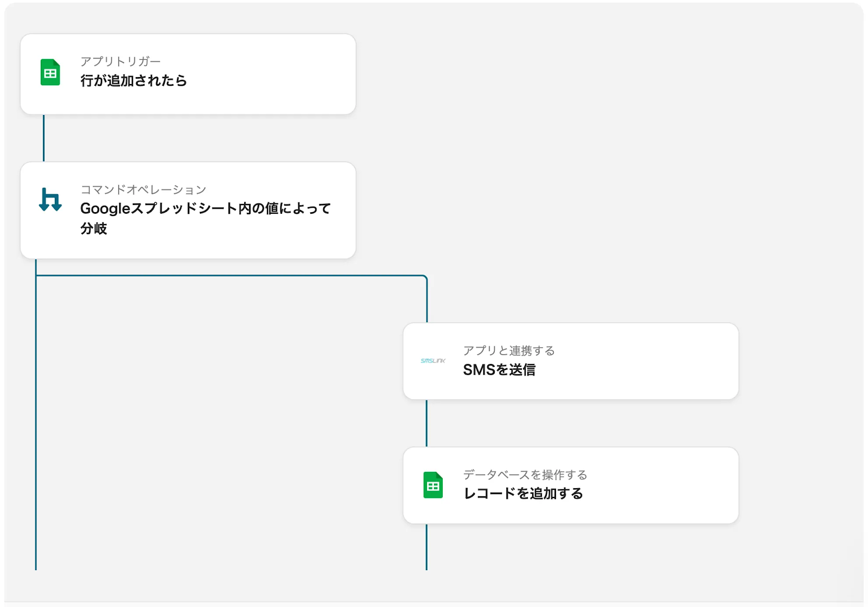Click the rounded corner of the branch connector
Screen dimensions: 868x607
tap(425, 277)
